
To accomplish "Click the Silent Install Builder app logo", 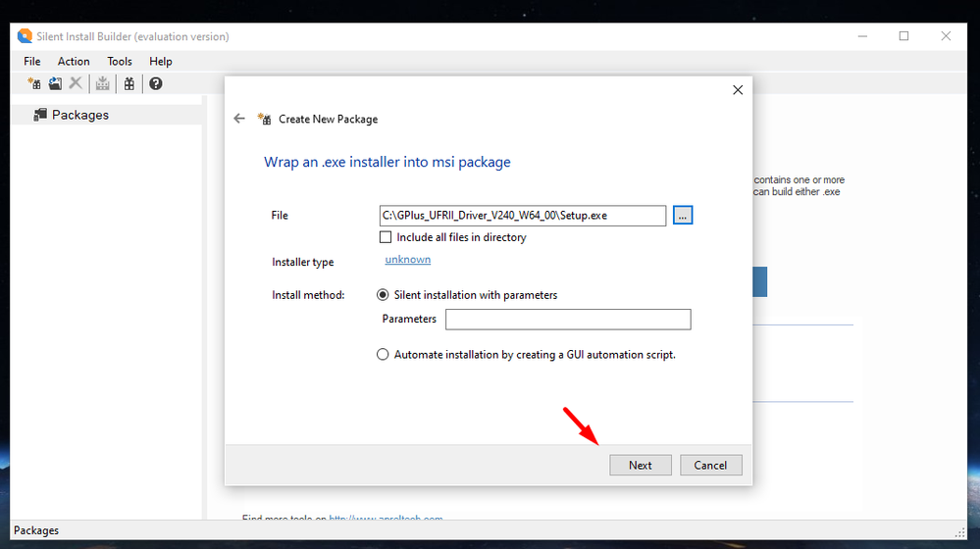I will click(x=25, y=36).
